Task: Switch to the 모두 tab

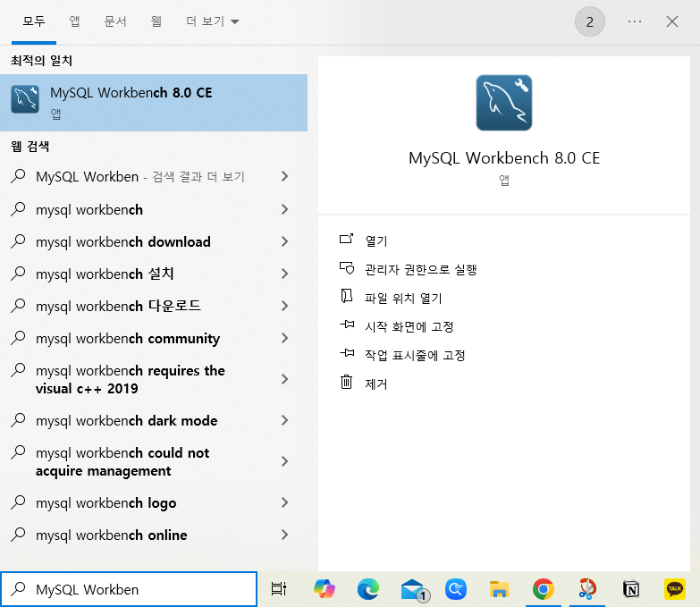Action: click(34, 21)
